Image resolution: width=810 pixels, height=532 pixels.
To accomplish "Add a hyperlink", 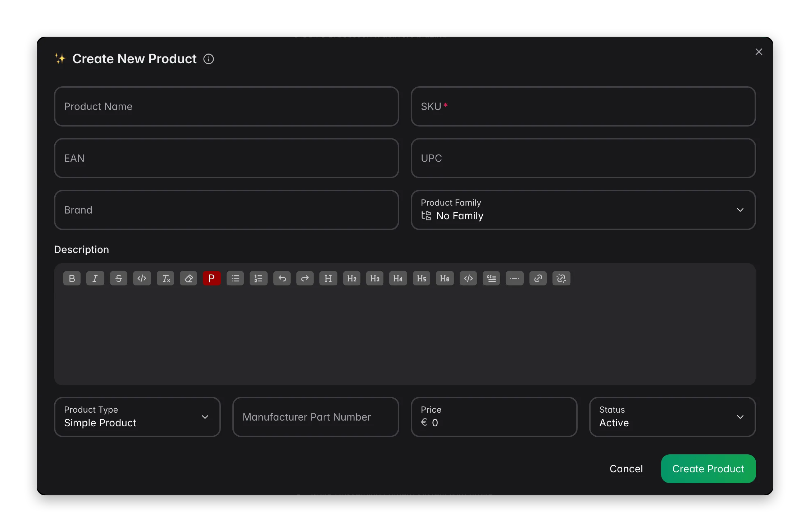I will tap(538, 278).
